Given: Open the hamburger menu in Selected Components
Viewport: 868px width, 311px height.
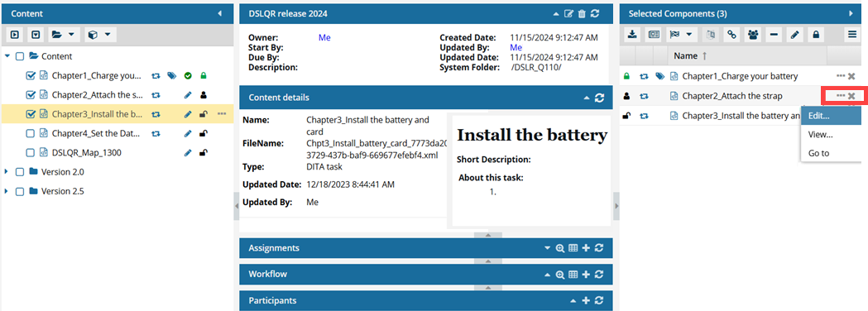Looking at the screenshot, I should coord(852,34).
